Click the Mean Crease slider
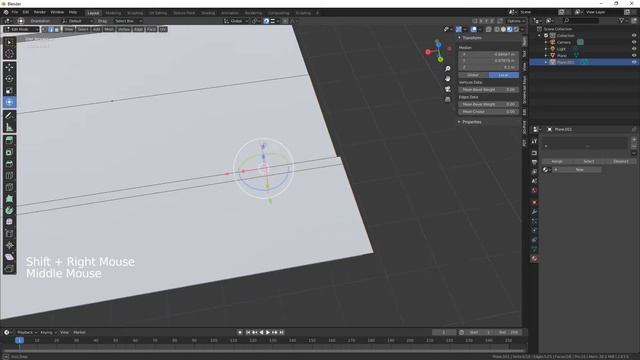Viewport: 640px width, 360px height. [x=489, y=111]
